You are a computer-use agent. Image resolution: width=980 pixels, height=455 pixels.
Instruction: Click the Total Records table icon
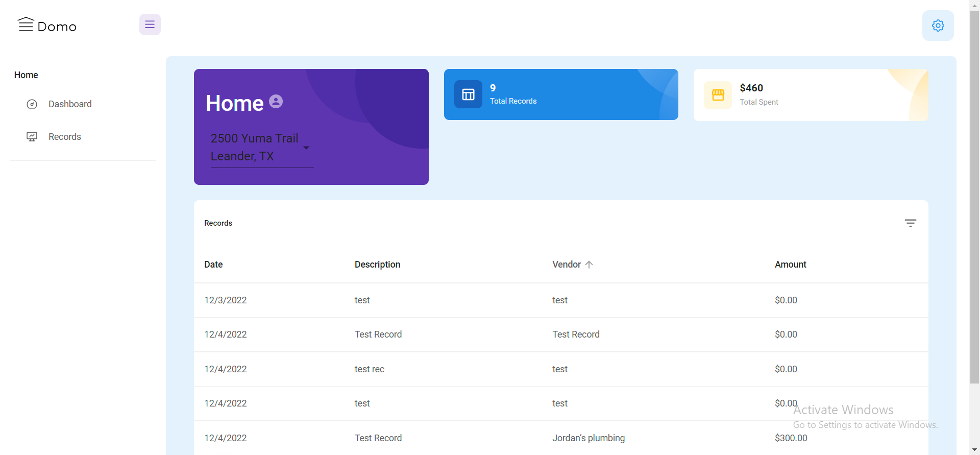point(468,94)
